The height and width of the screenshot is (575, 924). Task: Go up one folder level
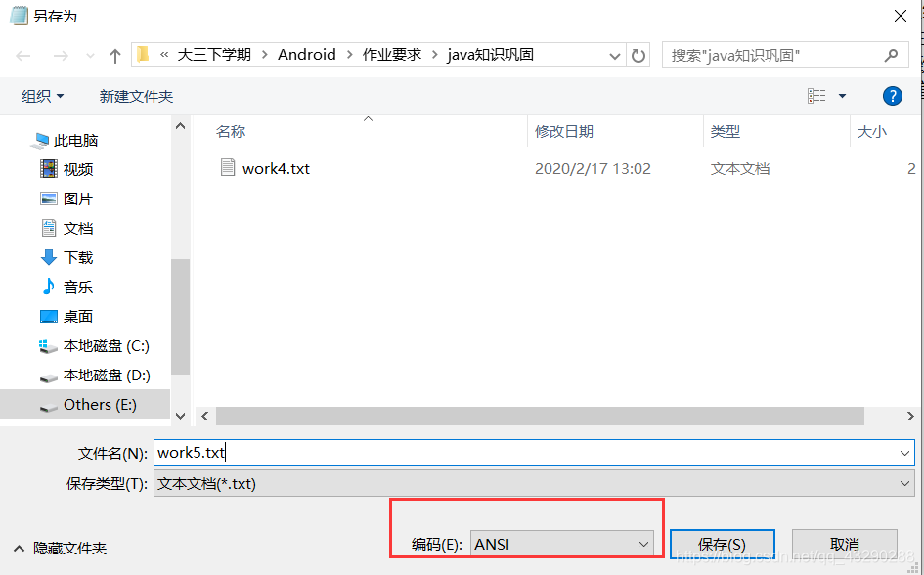[x=115, y=56]
